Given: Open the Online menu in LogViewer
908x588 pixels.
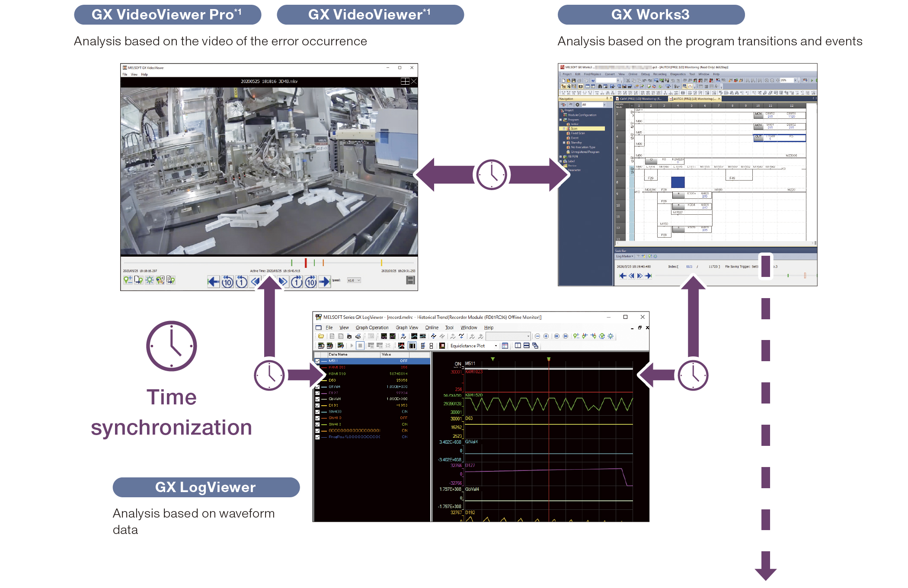Looking at the screenshot, I should [x=432, y=327].
